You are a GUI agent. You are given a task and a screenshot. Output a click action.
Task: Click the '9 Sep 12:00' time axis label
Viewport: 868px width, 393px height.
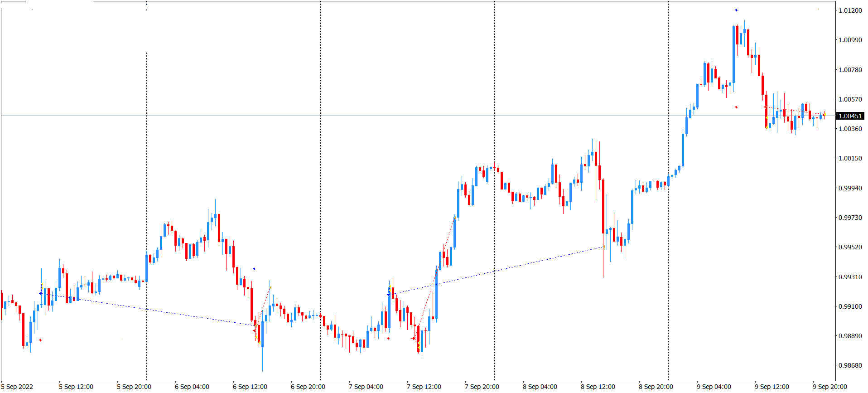tap(772, 387)
